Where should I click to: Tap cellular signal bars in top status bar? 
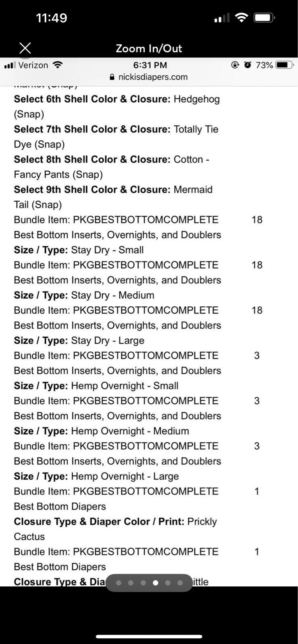[221, 18]
